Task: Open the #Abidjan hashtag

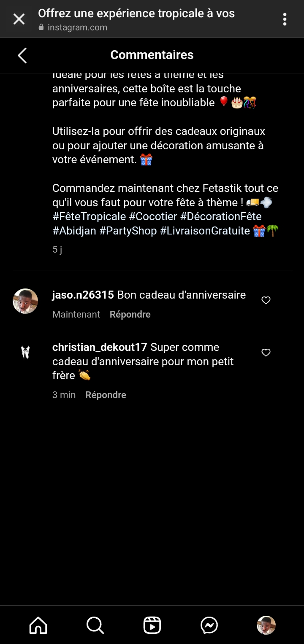Action: click(74, 231)
